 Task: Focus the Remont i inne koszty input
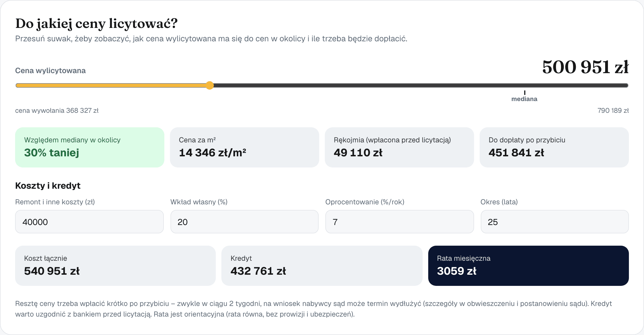click(x=89, y=222)
